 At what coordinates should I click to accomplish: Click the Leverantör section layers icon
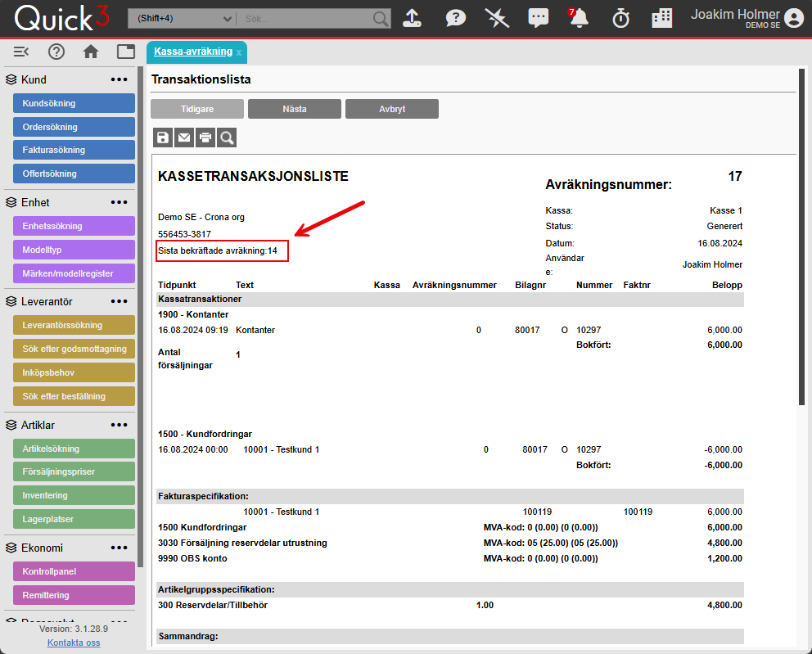pyautogui.click(x=11, y=301)
